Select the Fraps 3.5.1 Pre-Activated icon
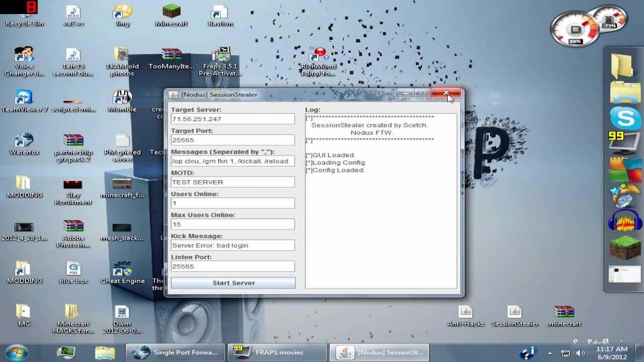644x362 pixels. (x=220, y=61)
